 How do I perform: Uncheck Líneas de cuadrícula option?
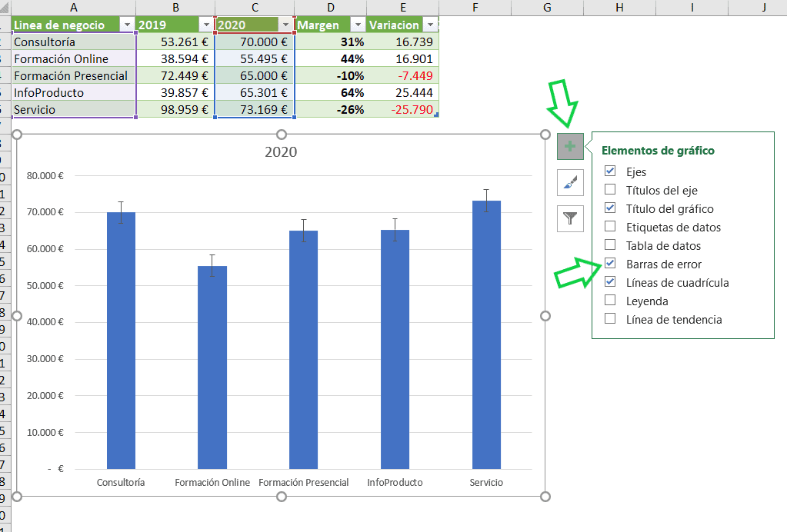tap(610, 282)
